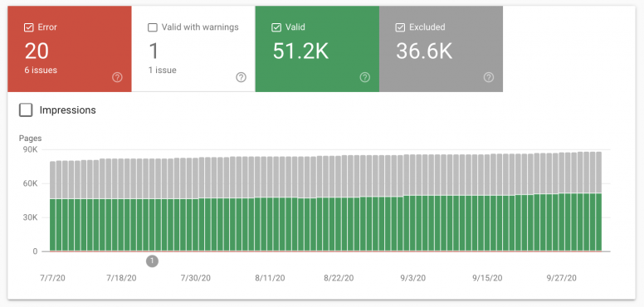Click the Impressions label text

click(x=68, y=110)
